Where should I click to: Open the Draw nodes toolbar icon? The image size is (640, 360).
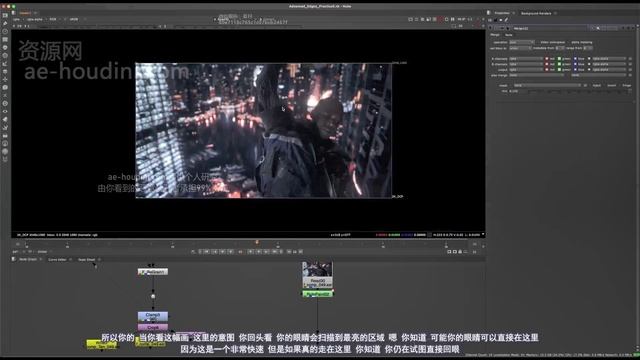point(5,23)
